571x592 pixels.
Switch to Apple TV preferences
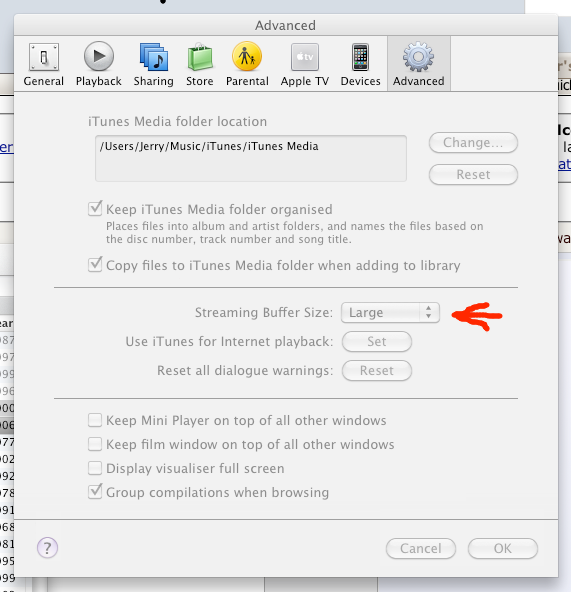tap(305, 64)
